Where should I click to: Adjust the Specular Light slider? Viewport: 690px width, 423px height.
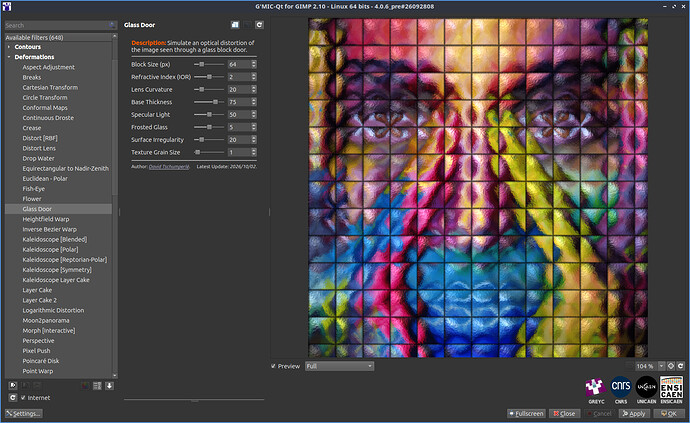[209, 114]
